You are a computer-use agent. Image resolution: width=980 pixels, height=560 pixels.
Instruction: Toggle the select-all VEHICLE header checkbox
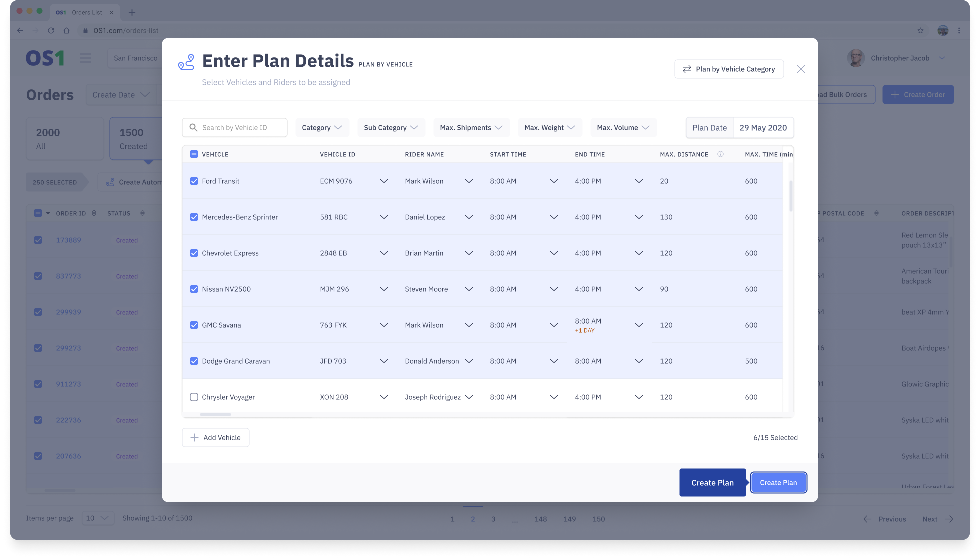coord(194,154)
